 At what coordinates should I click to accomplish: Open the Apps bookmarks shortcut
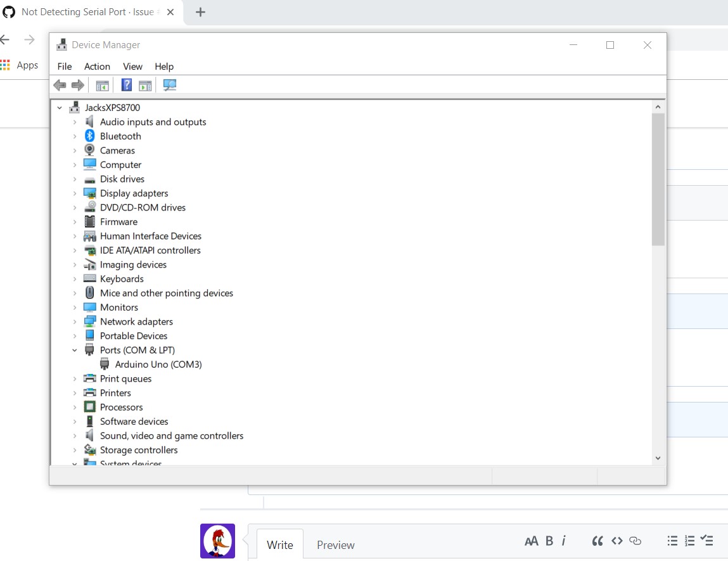point(19,65)
